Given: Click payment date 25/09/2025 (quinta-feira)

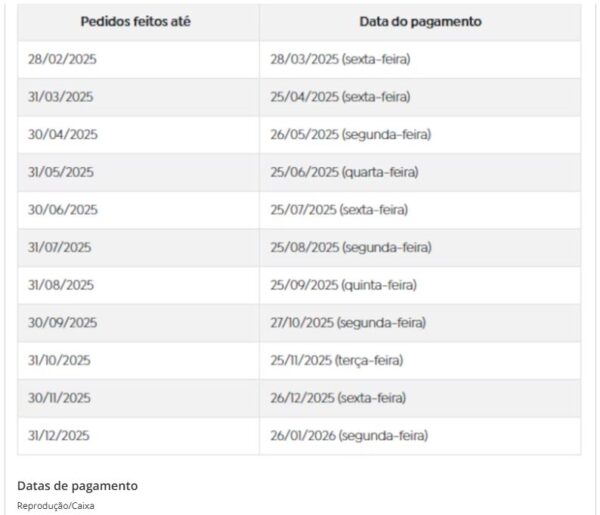Looking at the screenshot, I should click(343, 285).
